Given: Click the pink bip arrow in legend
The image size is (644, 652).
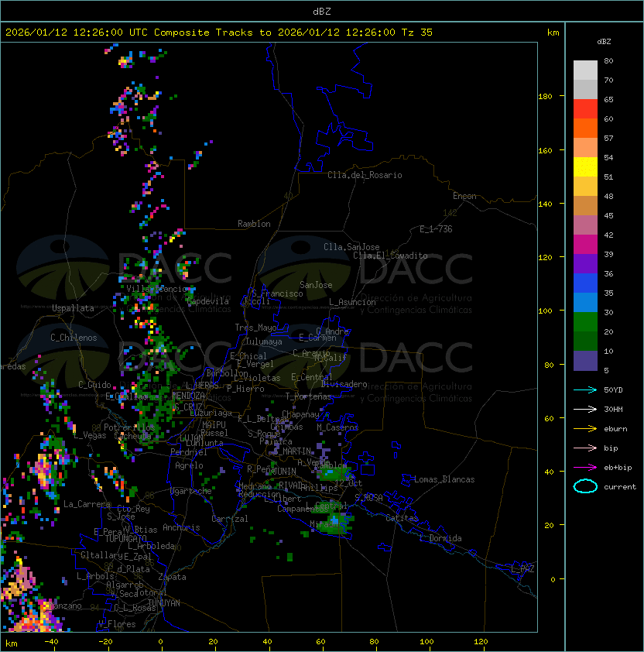Looking at the screenshot, I should (585, 448).
